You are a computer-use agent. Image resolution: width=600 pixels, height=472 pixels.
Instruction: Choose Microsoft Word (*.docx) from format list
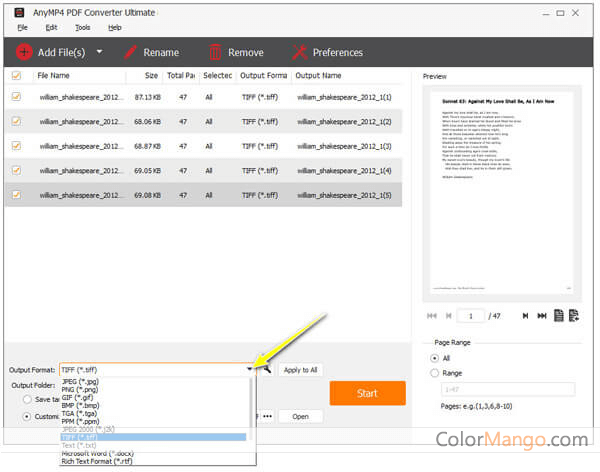click(96, 453)
